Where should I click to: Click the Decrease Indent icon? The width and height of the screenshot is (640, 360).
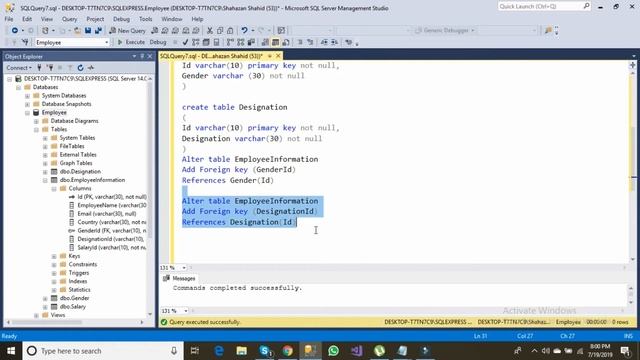click(324, 42)
